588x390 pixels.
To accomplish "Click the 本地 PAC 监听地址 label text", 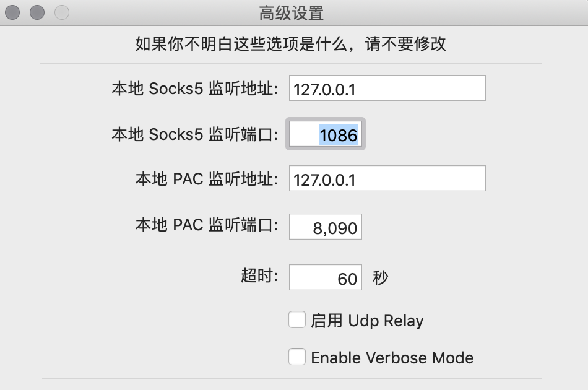I will point(207,180).
